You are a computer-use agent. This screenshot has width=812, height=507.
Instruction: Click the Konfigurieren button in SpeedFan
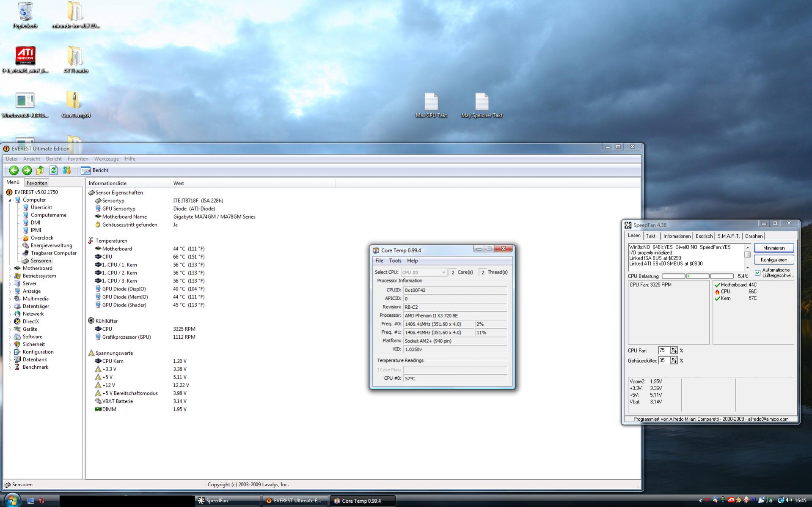[773, 260]
